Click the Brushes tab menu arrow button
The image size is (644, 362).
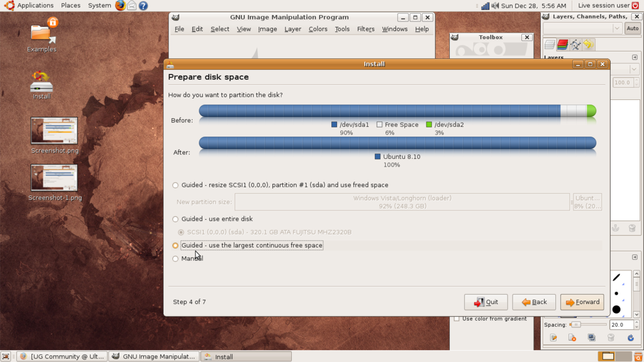[x=635, y=257]
